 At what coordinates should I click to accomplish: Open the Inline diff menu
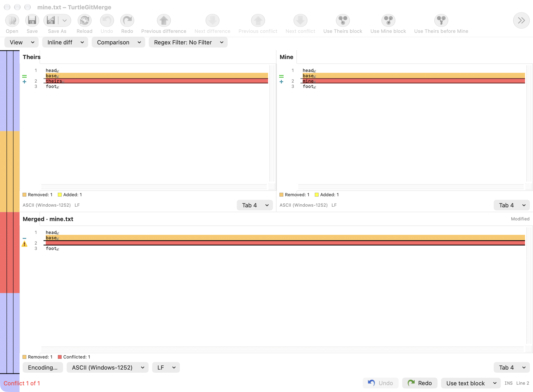(x=65, y=42)
